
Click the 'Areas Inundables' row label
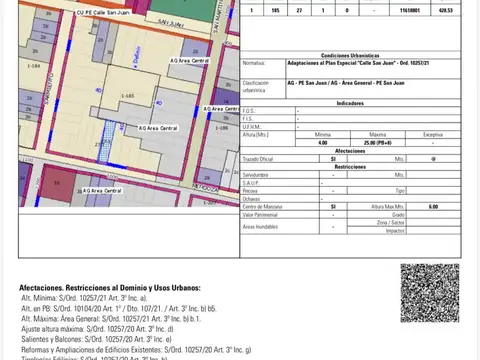260,227
